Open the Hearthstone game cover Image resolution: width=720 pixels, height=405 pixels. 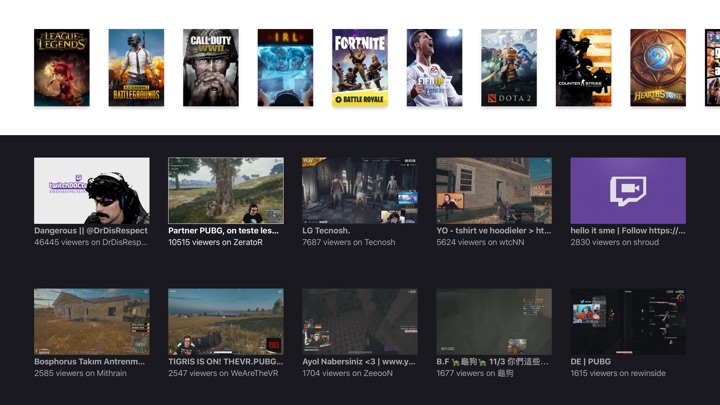click(658, 68)
